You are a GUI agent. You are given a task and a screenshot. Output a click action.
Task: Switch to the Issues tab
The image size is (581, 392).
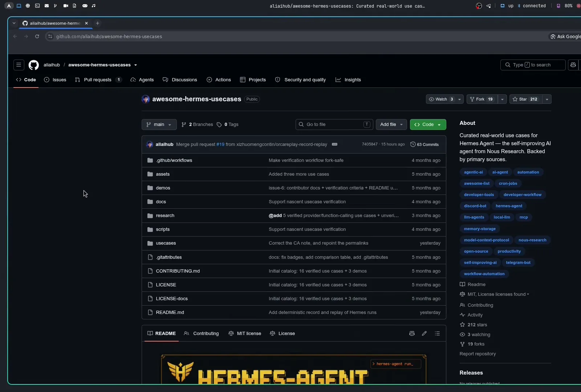[55, 80]
